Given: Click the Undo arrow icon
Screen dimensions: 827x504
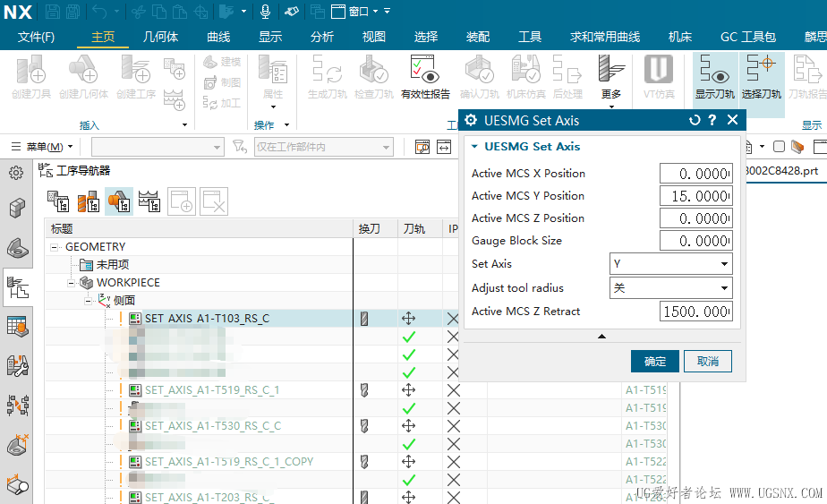Looking at the screenshot, I should pos(99,11).
